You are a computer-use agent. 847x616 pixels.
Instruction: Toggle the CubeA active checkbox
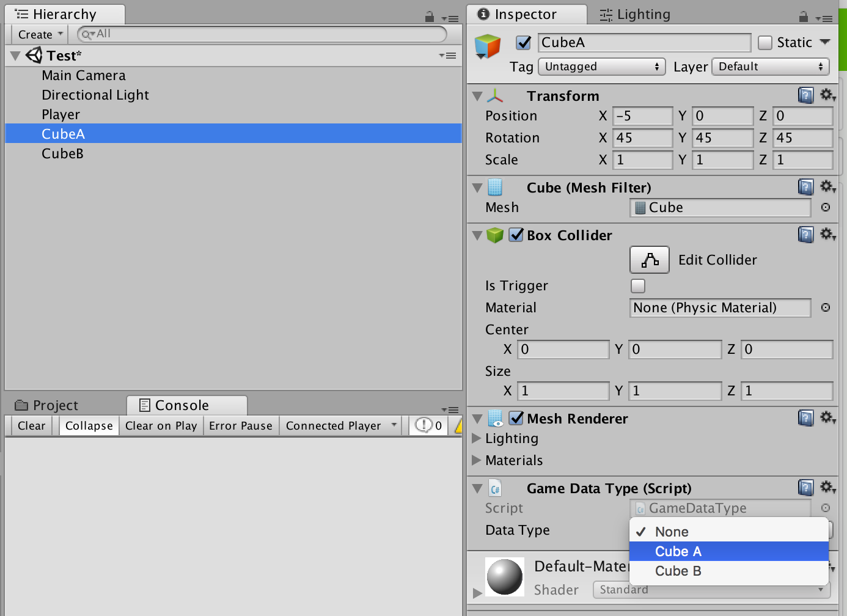tap(524, 42)
